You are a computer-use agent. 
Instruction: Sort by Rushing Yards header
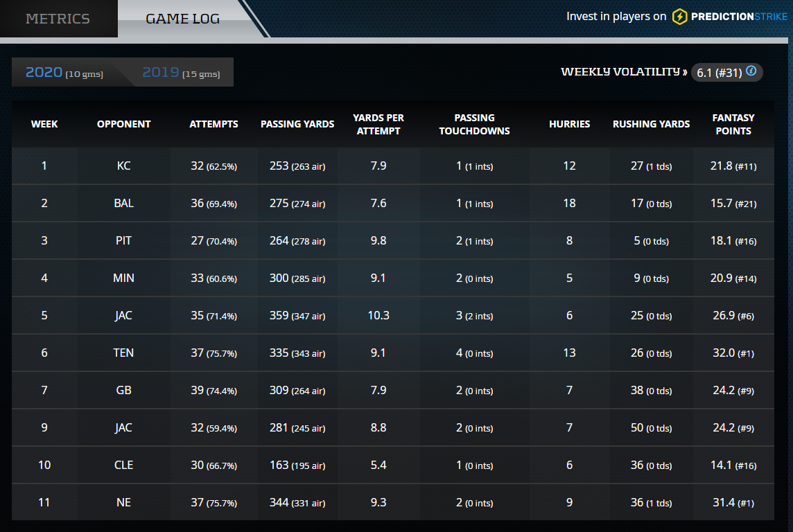tap(651, 124)
